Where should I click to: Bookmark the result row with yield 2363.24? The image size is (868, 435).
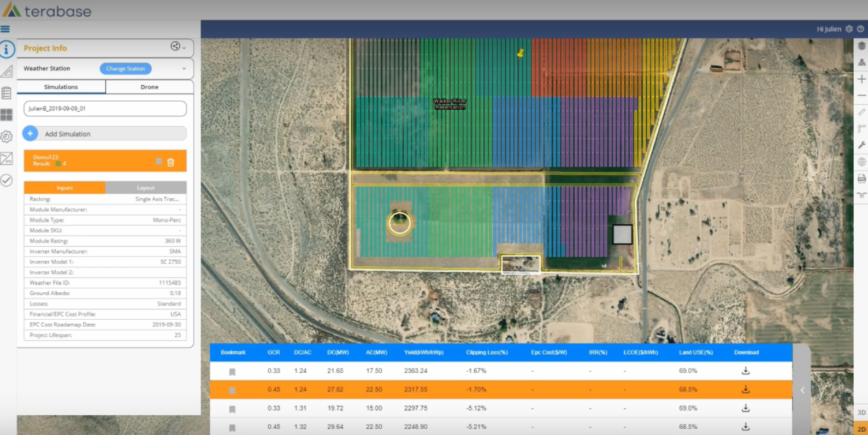click(232, 372)
